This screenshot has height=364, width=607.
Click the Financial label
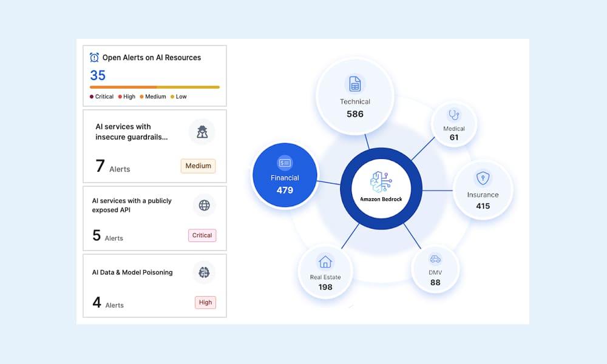[285, 178]
